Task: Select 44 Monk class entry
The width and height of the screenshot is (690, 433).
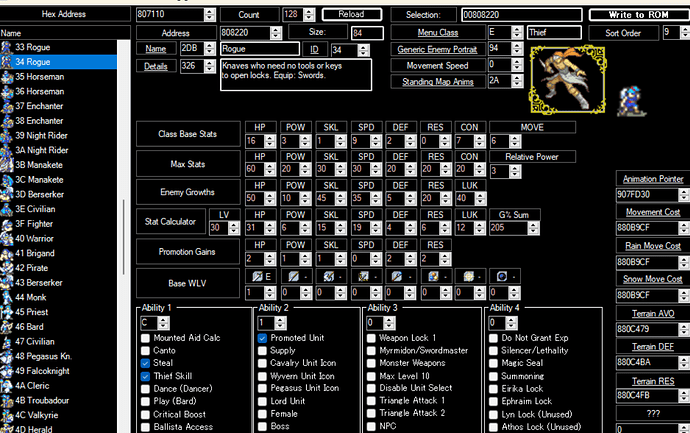Action: (59, 297)
